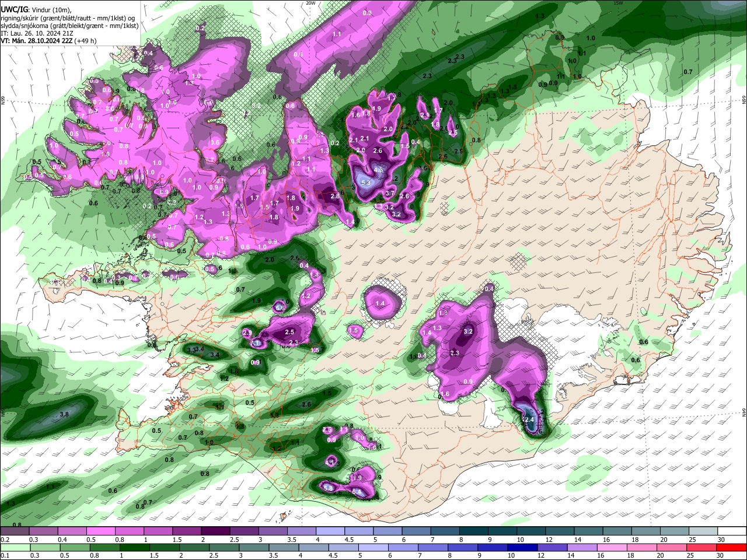The width and height of the screenshot is (747, 560).
Task: Click the '66N' latitude label on right edge
Action: pyautogui.click(x=744, y=100)
